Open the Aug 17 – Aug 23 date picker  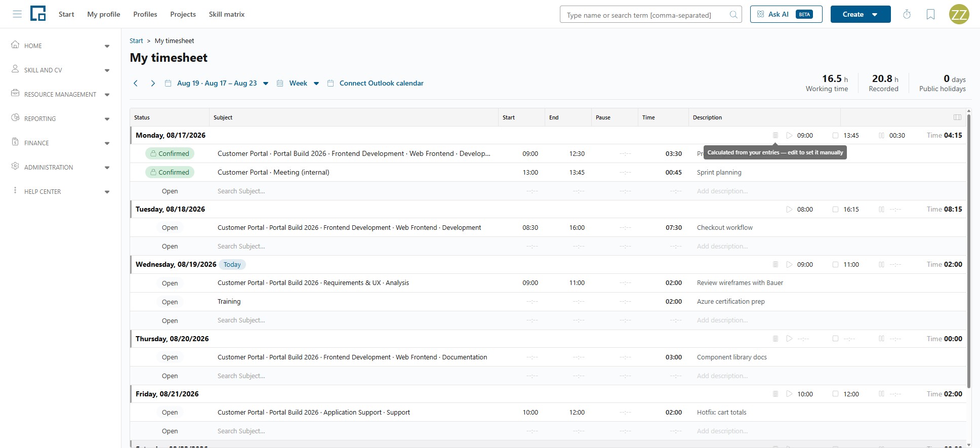coord(217,83)
